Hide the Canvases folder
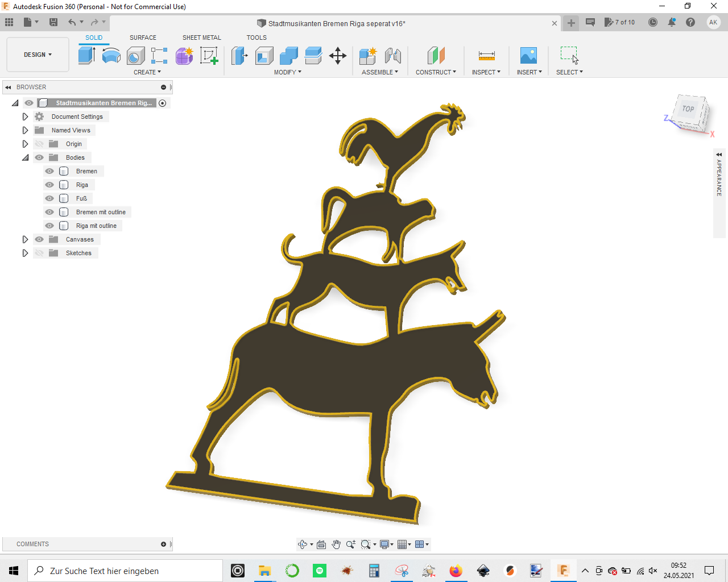The image size is (728, 582). pyautogui.click(x=39, y=239)
